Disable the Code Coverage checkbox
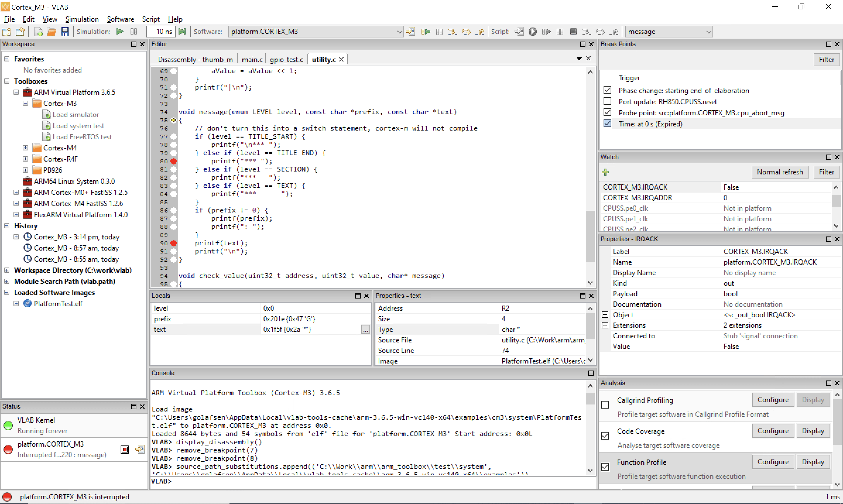The height and width of the screenshot is (504, 843). pos(605,436)
